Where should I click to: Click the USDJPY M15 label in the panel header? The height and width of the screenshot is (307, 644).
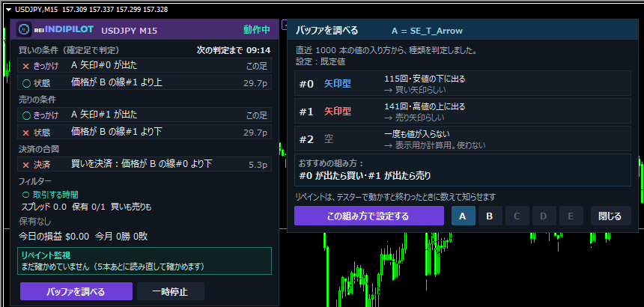(129, 31)
